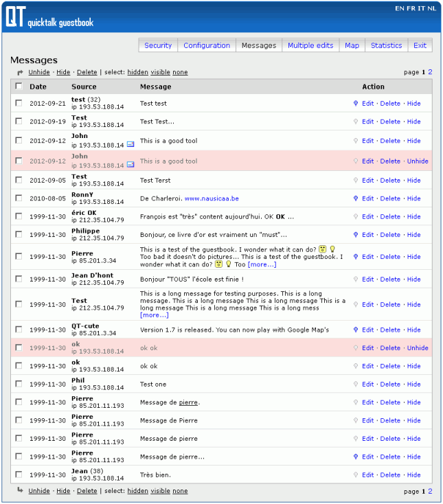
Task: Tick the checkbox for Phil's message
Action: 19,385
